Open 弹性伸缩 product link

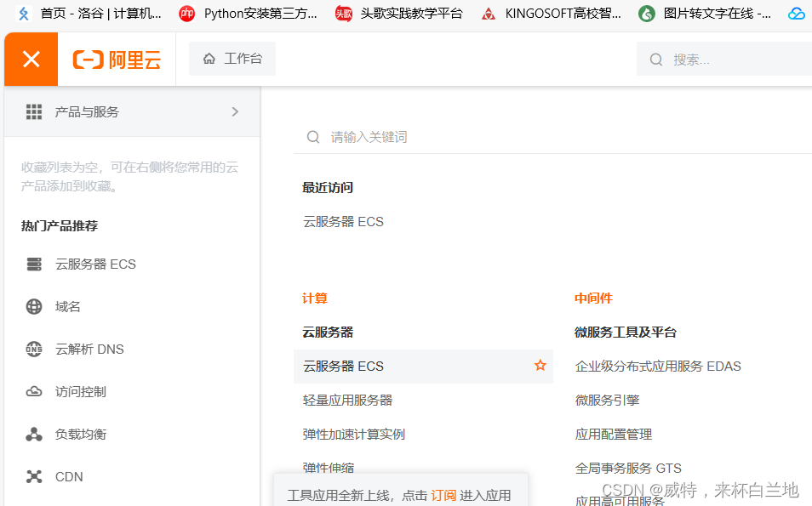[329, 468]
